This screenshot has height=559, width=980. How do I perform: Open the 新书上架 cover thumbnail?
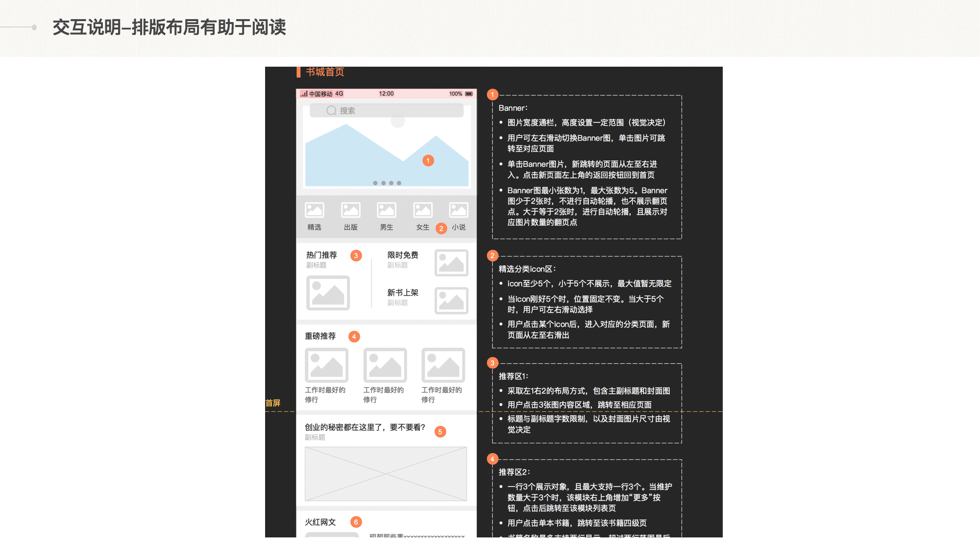coord(451,300)
